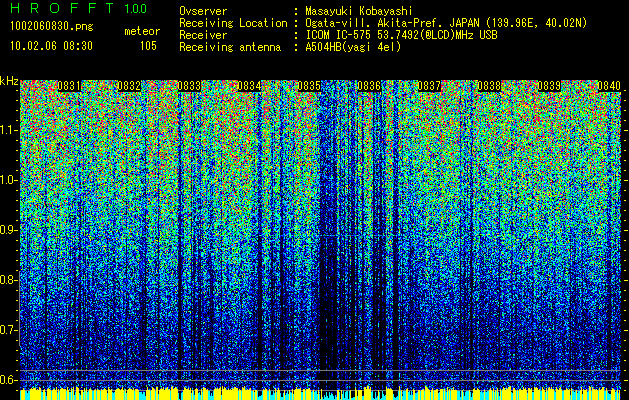Select the filename 1002060830.png
The width and height of the screenshot is (629, 400).
[x=52, y=27]
